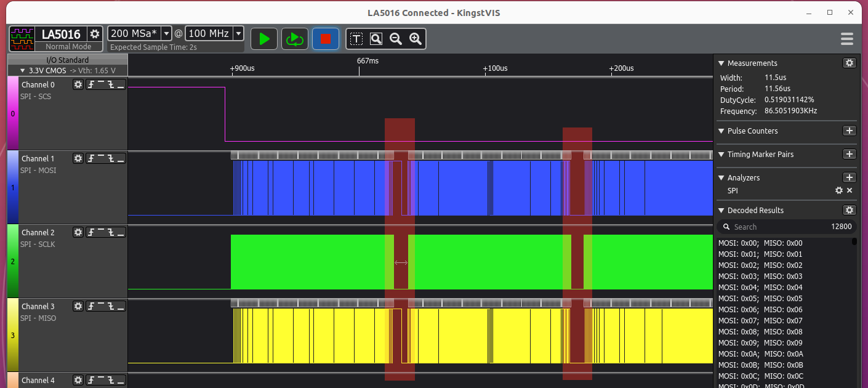The width and height of the screenshot is (868, 388).
Task: Set Channel 2 high level trigger
Action: click(100, 232)
